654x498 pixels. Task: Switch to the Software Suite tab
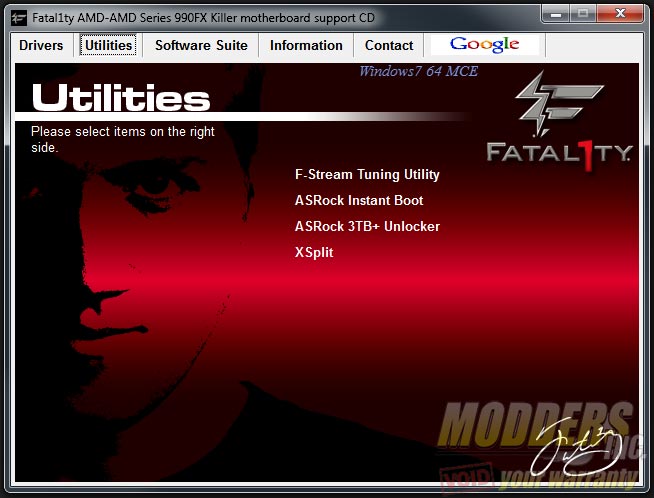pyautogui.click(x=201, y=45)
